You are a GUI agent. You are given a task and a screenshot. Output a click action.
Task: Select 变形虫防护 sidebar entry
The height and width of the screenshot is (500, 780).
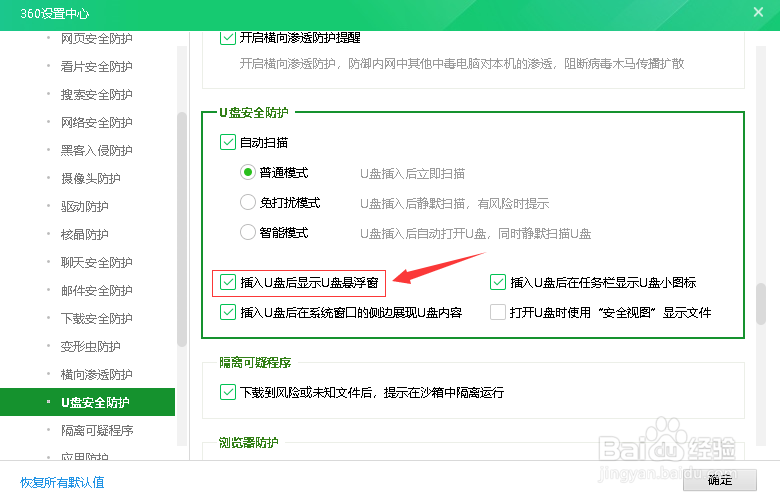tap(91, 346)
